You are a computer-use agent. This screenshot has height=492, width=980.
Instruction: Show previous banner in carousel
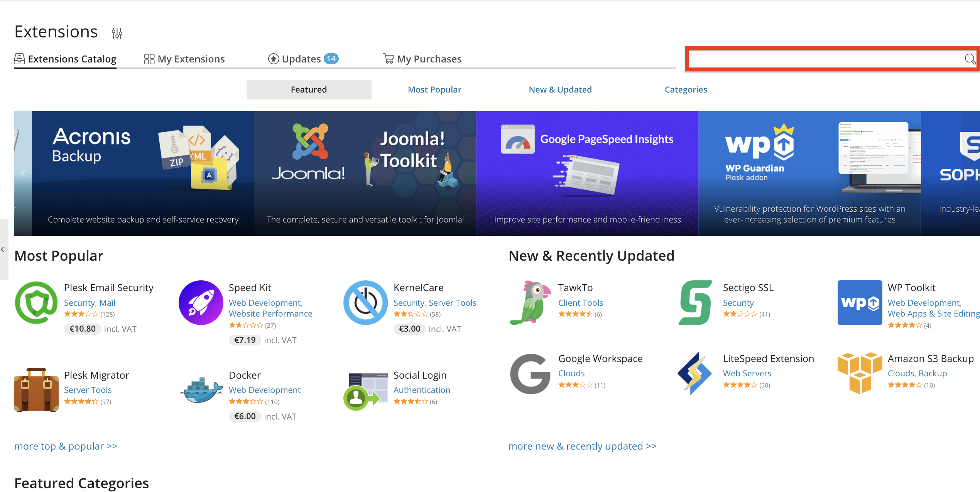[x=23, y=173]
